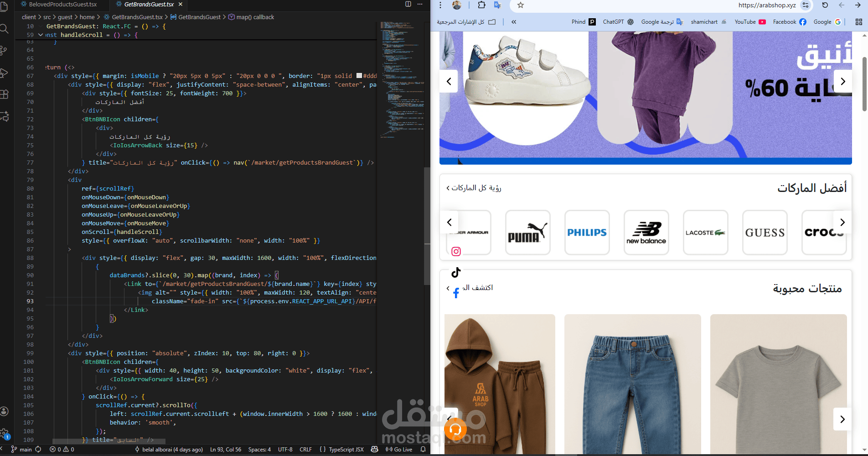Open the PUMA brand logo card
The height and width of the screenshot is (456, 868).
click(x=528, y=233)
